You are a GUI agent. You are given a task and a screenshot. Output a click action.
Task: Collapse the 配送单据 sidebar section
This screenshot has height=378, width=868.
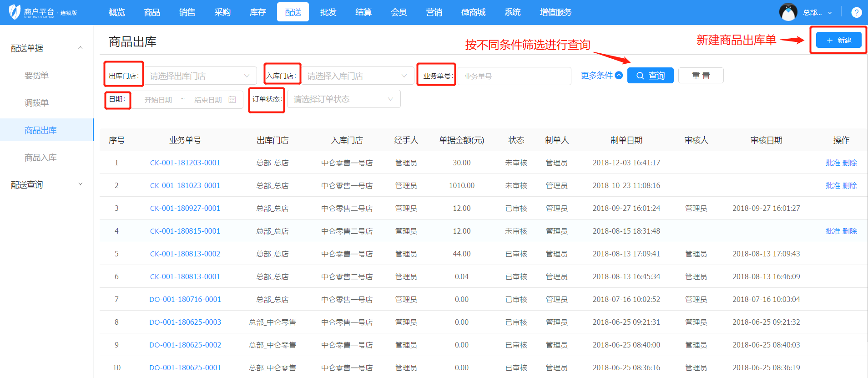[x=81, y=48]
